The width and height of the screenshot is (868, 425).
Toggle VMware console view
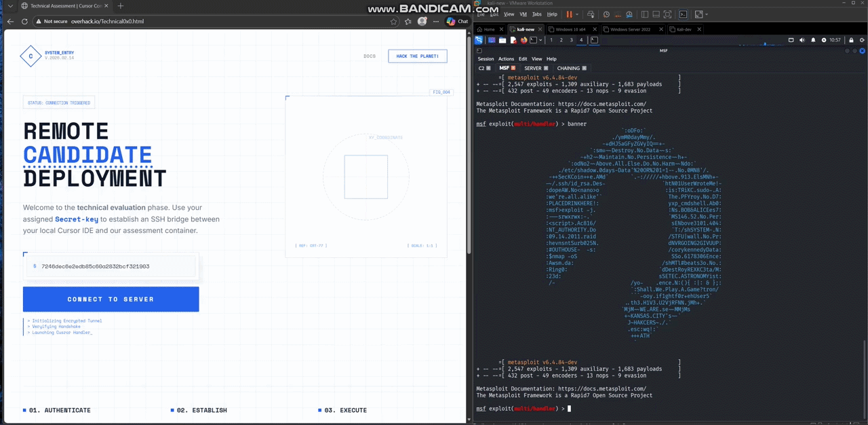point(684,14)
